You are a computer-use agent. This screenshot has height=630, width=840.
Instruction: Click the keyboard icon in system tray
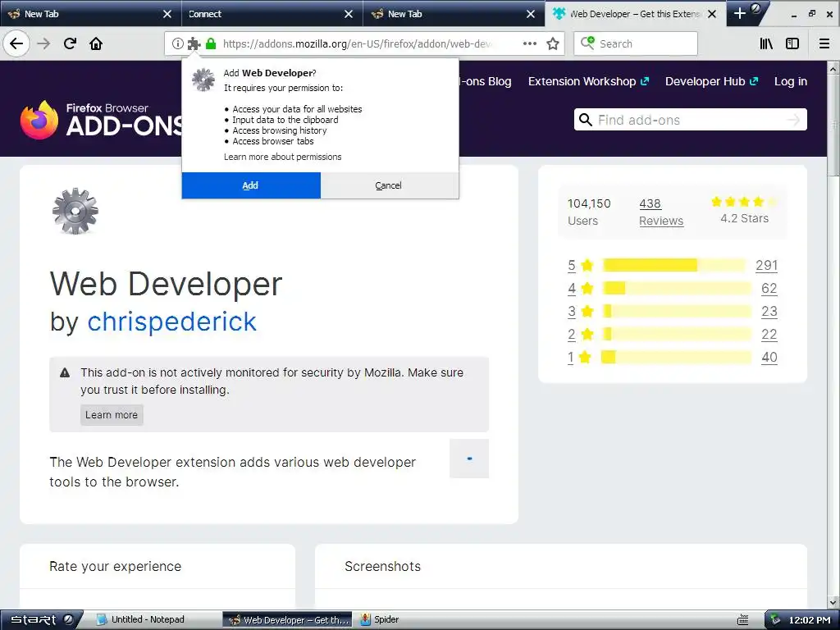pyautogui.click(x=742, y=620)
